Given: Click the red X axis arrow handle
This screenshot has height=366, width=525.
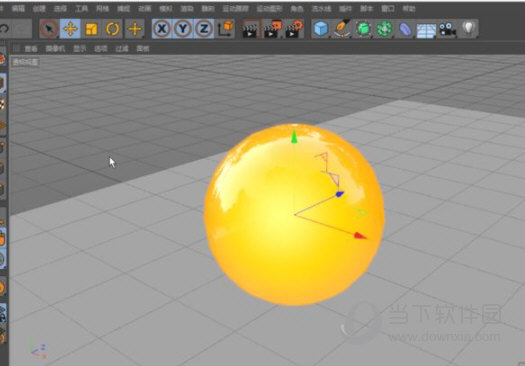Looking at the screenshot, I should (360, 235).
